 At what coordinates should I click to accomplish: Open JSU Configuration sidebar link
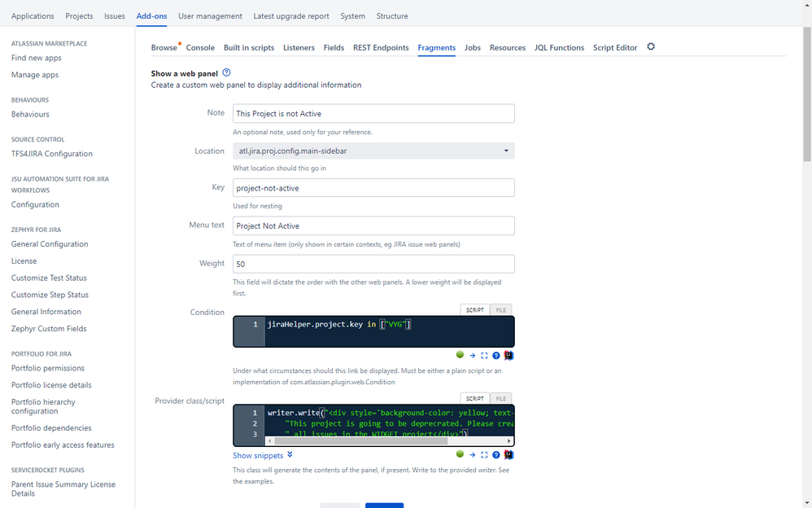point(35,205)
